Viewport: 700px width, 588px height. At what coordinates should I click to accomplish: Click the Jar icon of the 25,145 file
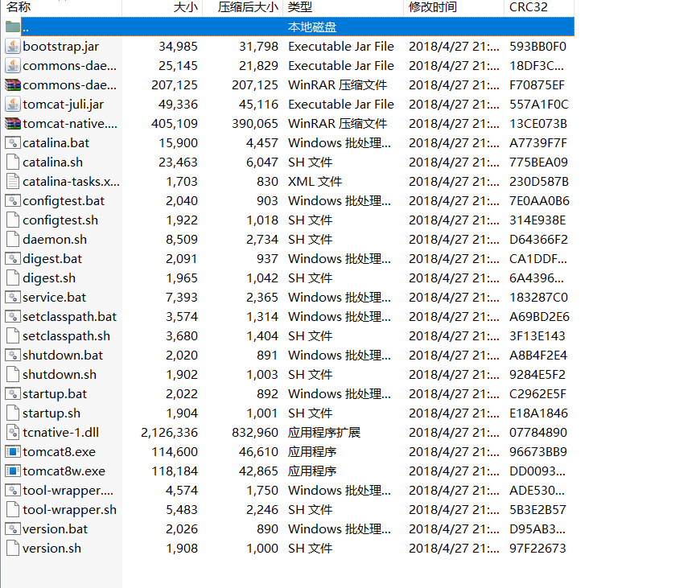point(13,66)
